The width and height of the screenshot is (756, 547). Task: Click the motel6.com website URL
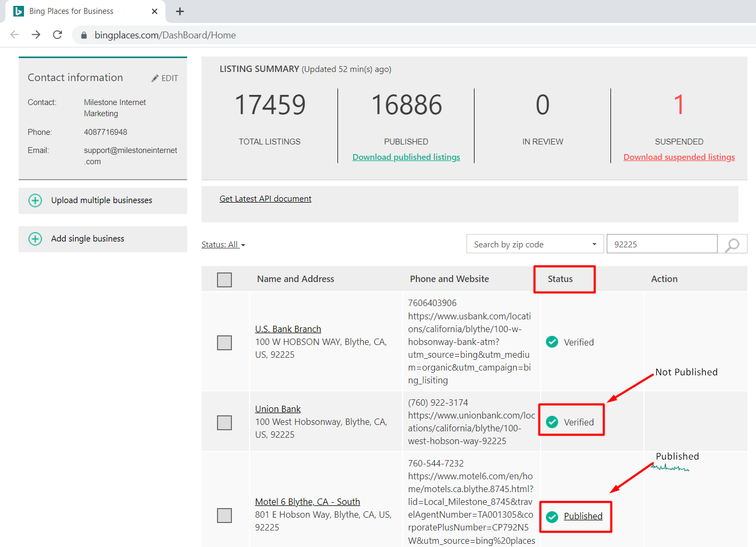(x=472, y=508)
